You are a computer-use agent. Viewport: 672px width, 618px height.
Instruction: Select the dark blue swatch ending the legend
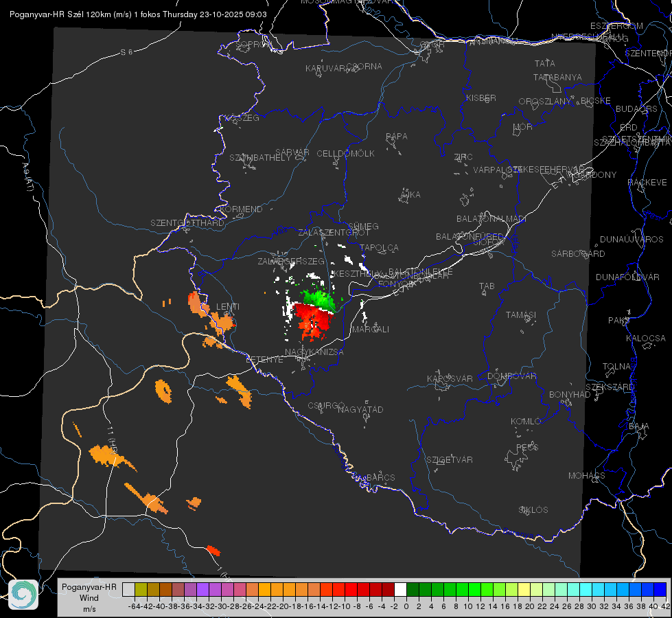[x=660, y=589]
